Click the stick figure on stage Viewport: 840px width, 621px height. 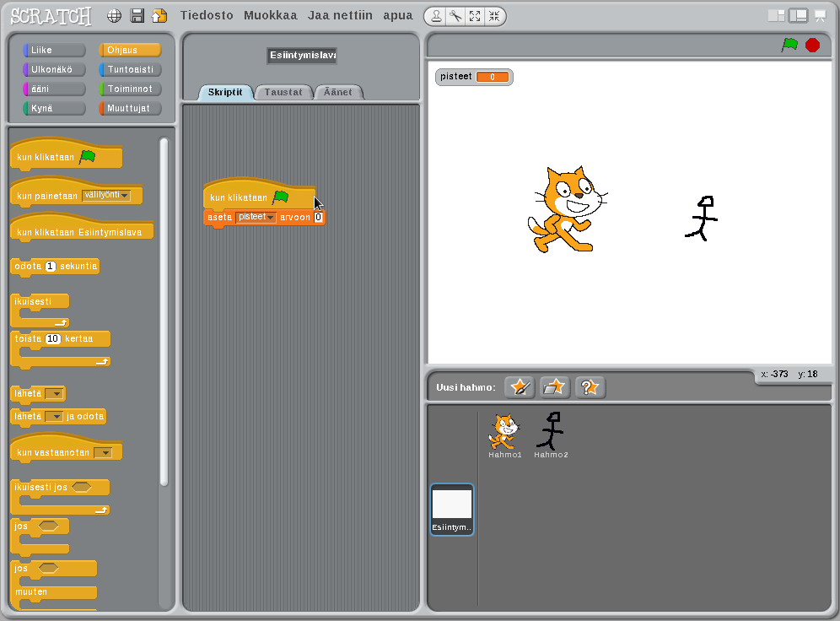click(701, 218)
